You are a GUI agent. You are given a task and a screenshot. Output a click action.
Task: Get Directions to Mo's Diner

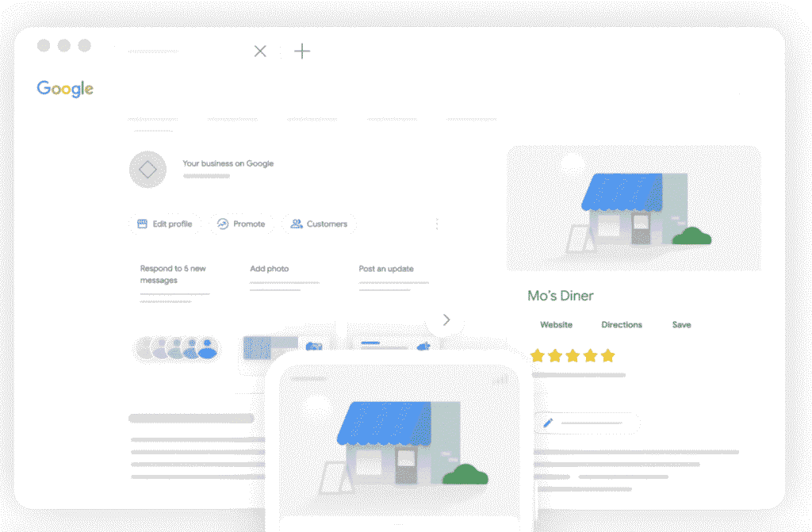(622, 325)
